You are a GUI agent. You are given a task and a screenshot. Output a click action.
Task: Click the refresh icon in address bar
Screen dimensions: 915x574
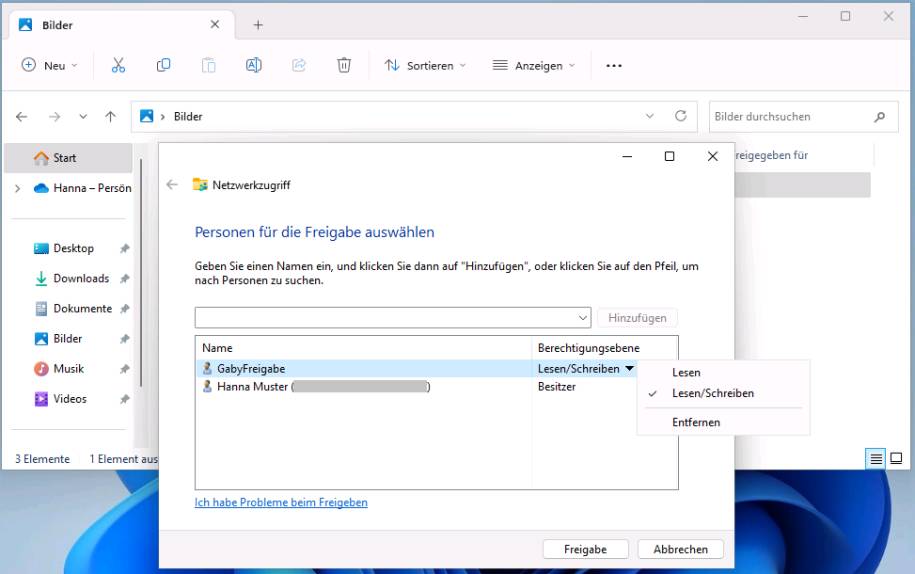coord(681,116)
